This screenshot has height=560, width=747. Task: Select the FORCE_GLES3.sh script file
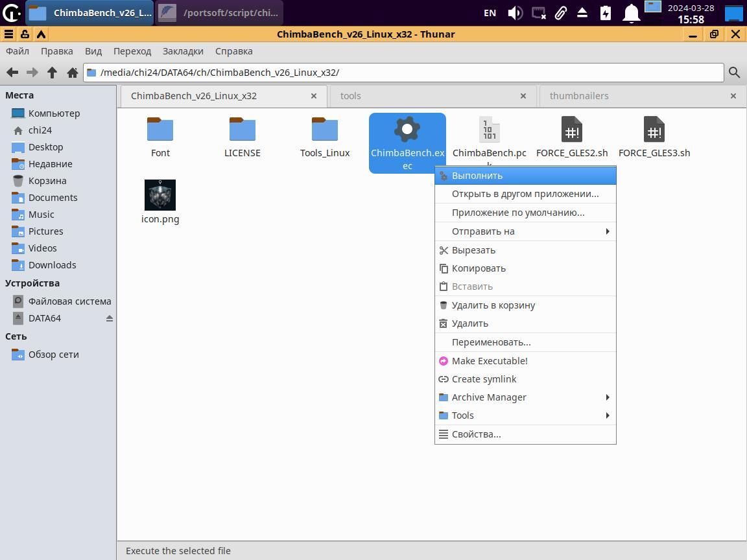pos(654,137)
